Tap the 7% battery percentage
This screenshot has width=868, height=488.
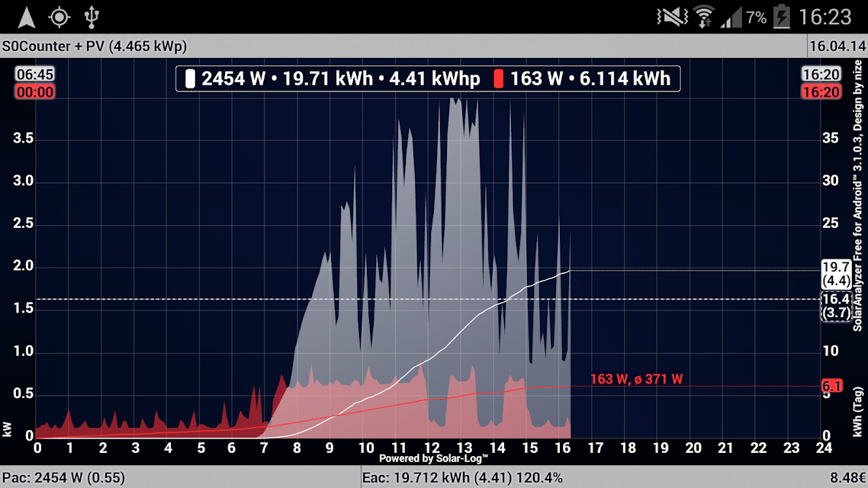tap(756, 18)
